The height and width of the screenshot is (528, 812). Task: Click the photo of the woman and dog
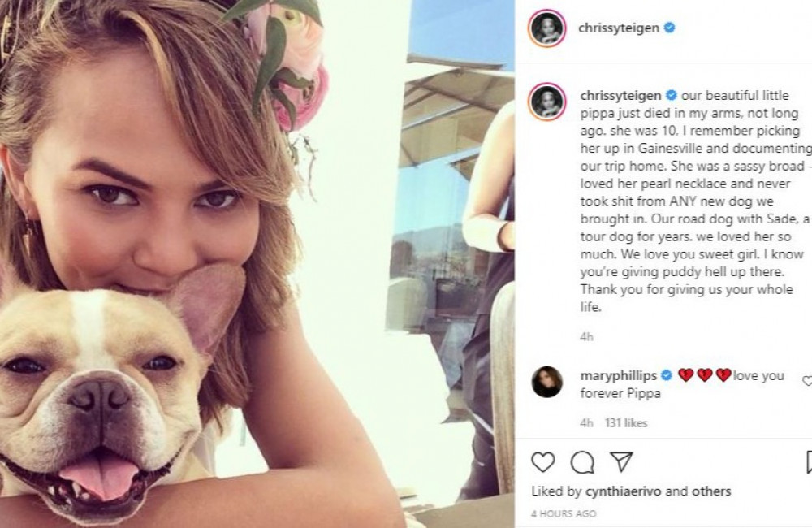(x=257, y=264)
